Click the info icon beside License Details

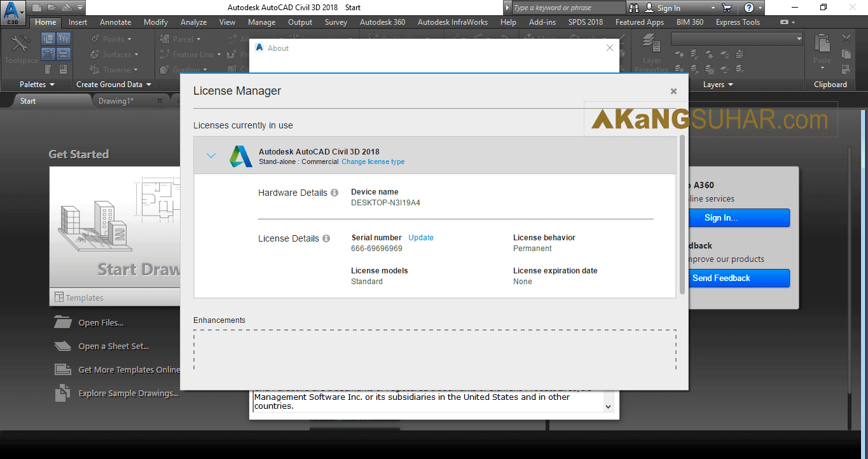click(326, 238)
